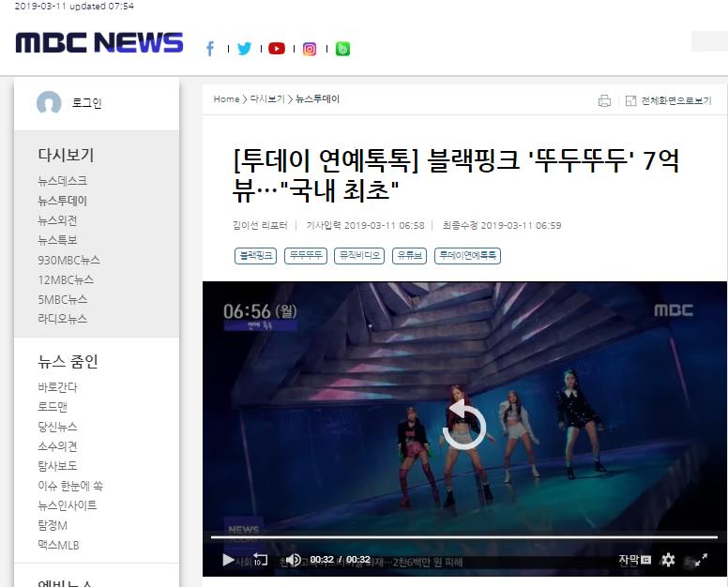The width and height of the screenshot is (728, 587).
Task: Go to Home in the breadcrumb
Action: click(x=226, y=99)
